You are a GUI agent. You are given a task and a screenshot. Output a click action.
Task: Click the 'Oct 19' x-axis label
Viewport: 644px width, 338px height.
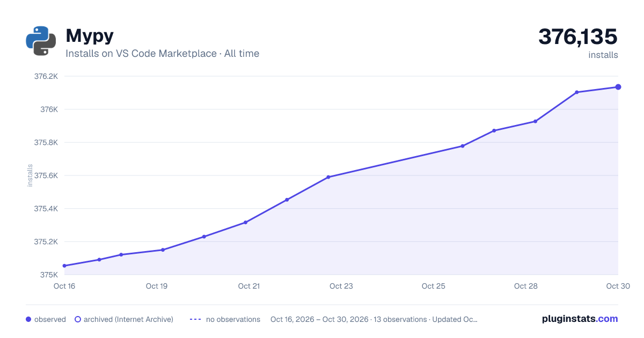coord(157,286)
